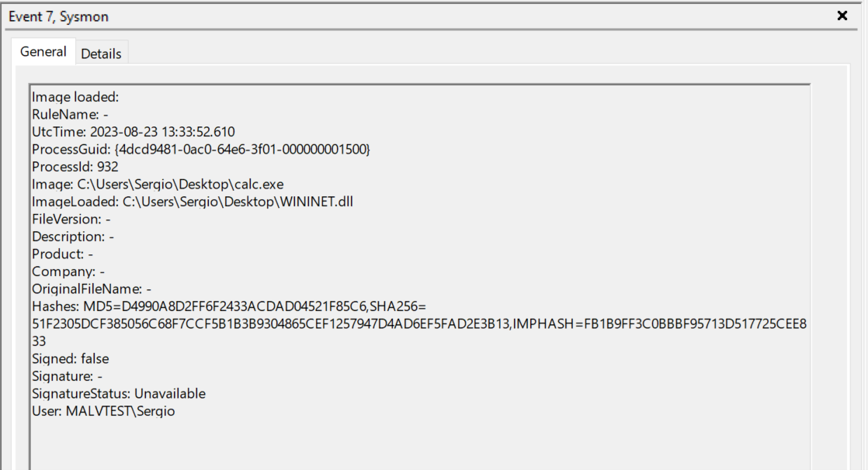Image resolution: width=868 pixels, height=470 pixels.
Task: Click the calc.exe Image path line
Action: [158, 184]
